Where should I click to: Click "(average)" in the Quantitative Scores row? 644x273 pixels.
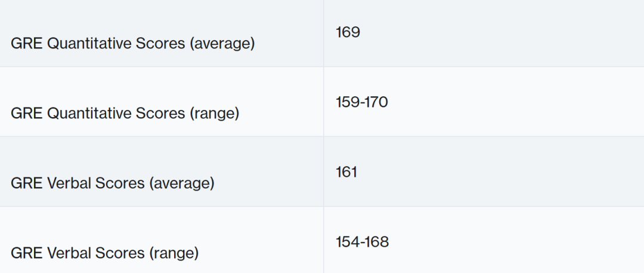(222, 44)
